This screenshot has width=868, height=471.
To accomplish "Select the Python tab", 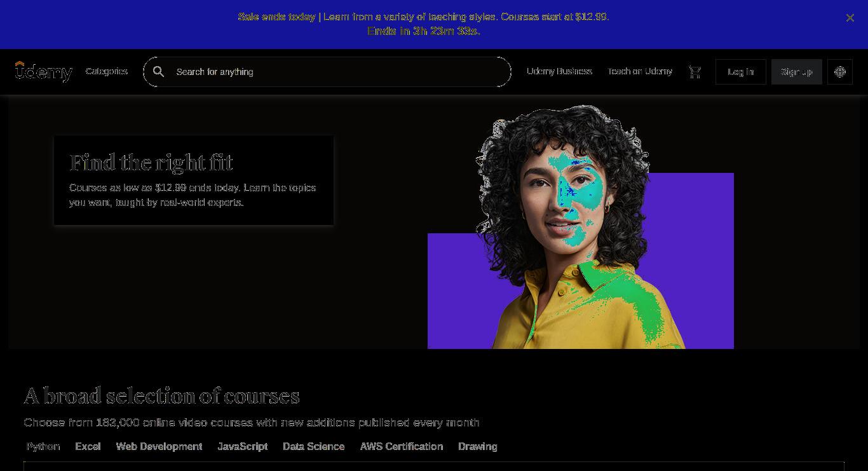I will (x=43, y=446).
